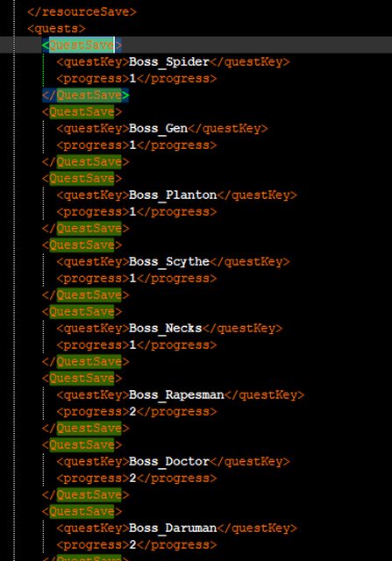
Task: Click the opening quests tag
Action: (56, 29)
